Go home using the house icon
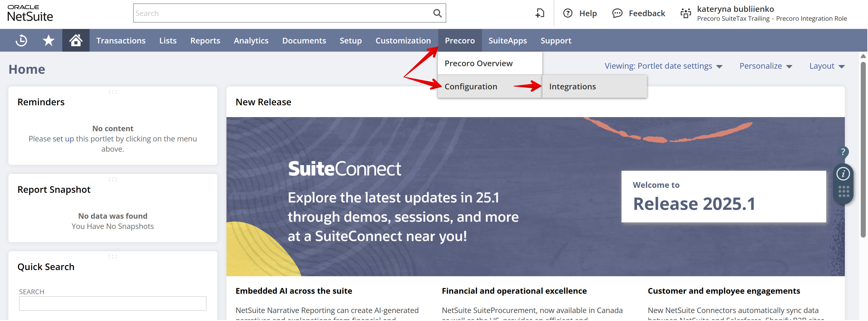Image resolution: width=868 pixels, height=321 pixels. click(75, 40)
